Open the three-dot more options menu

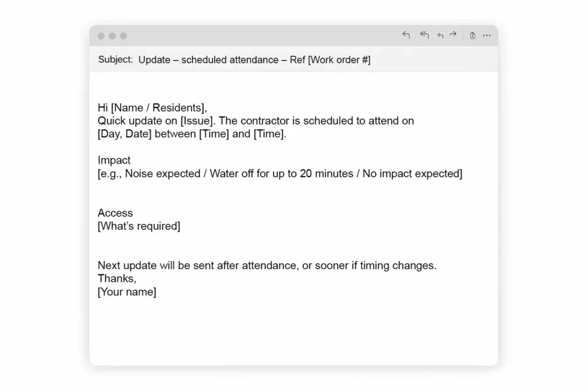coord(487,36)
